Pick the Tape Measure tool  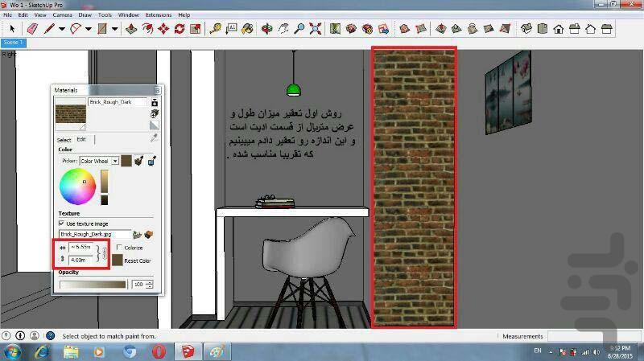pos(215,29)
